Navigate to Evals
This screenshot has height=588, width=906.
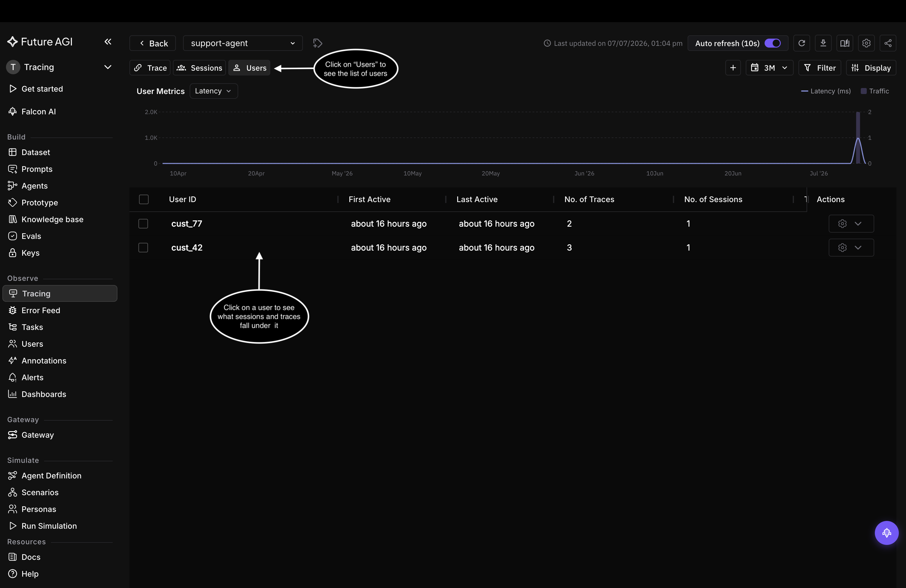[31, 236]
